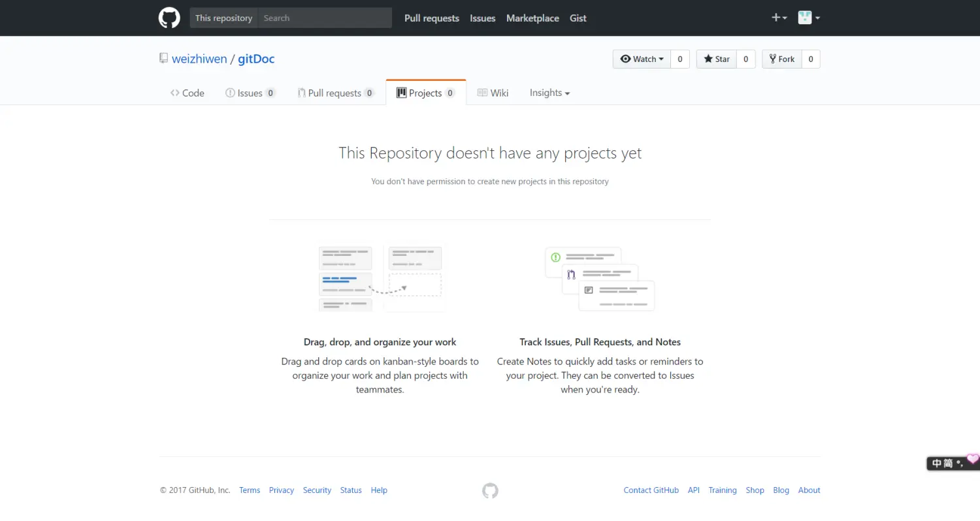The image size is (980, 521).
Task: Open the Terms footer link
Action: (x=250, y=490)
